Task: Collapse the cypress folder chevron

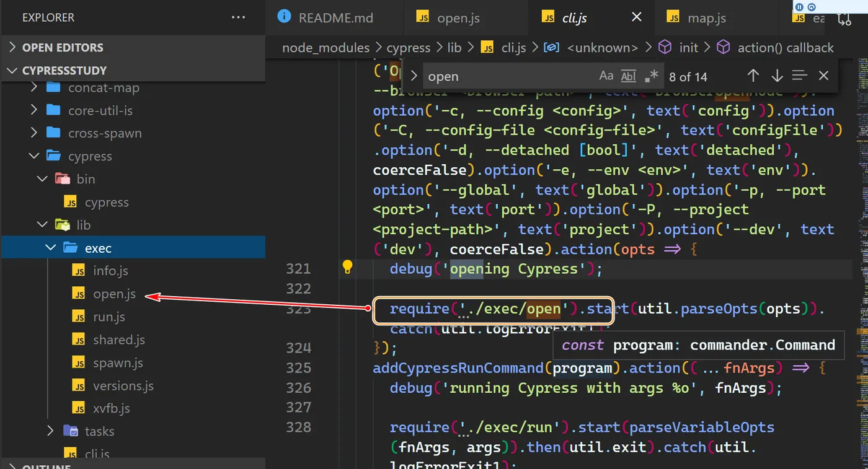Action: coord(35,156)
